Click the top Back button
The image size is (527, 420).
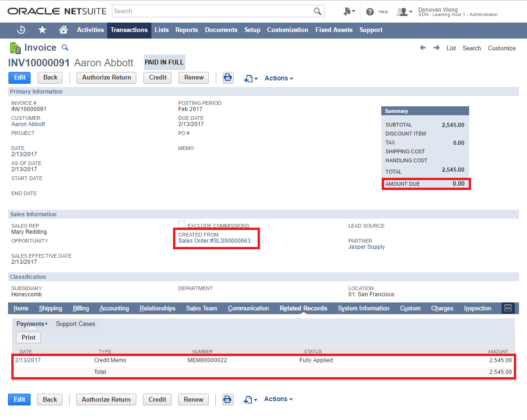[50, 78]
